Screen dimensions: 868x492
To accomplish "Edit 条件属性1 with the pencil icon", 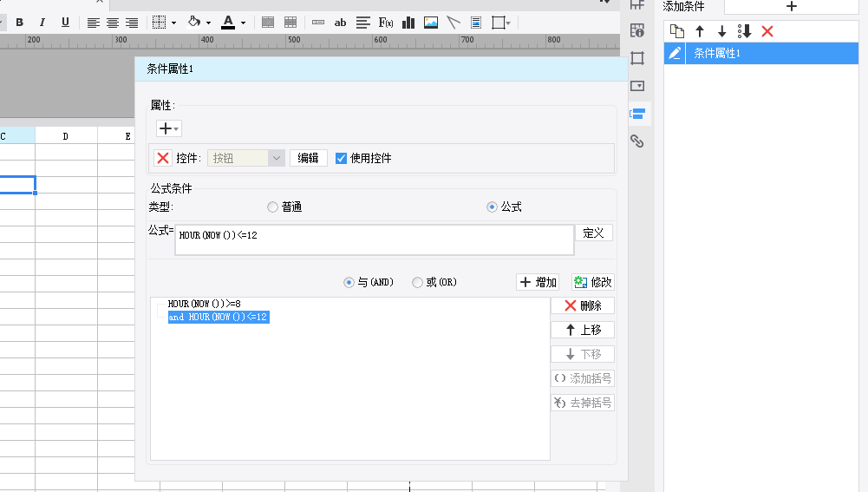I will point(675,53).
